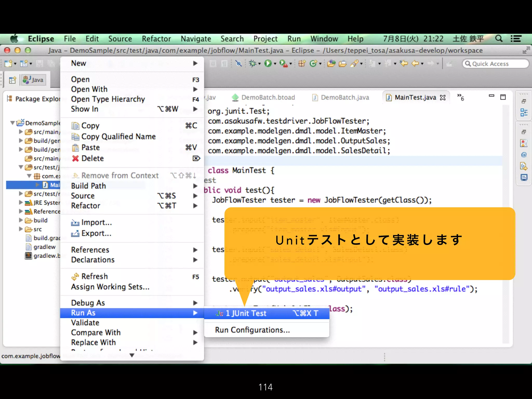
Task: Click the Open Type toolbar icon
Action: (x=331, y=63)
